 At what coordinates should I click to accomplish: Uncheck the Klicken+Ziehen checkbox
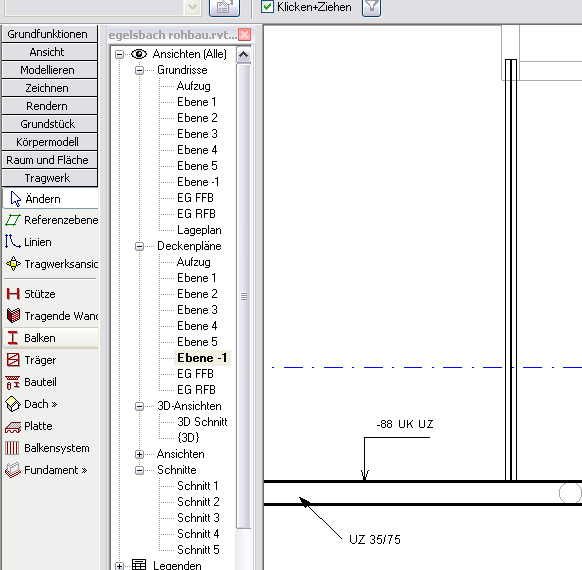[x=267, y=7]
